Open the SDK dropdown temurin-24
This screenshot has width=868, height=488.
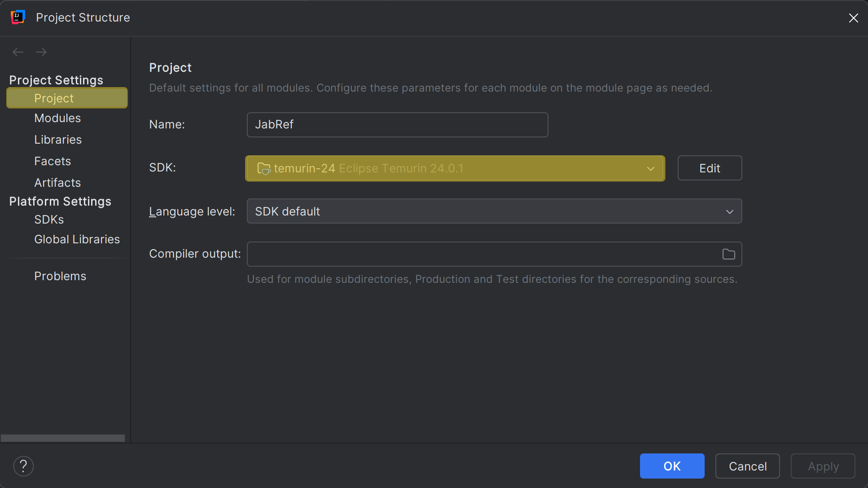point(455,168)
